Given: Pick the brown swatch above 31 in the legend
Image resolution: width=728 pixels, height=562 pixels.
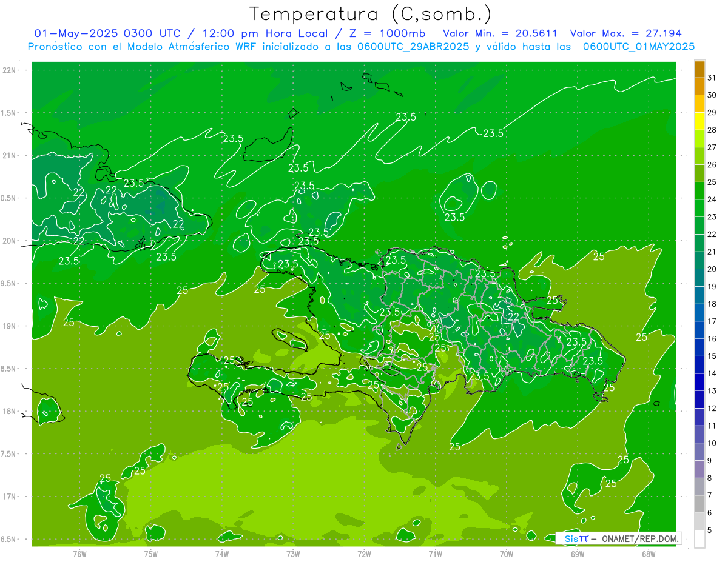Looking at the screenshot, I should tap(700, 69).
